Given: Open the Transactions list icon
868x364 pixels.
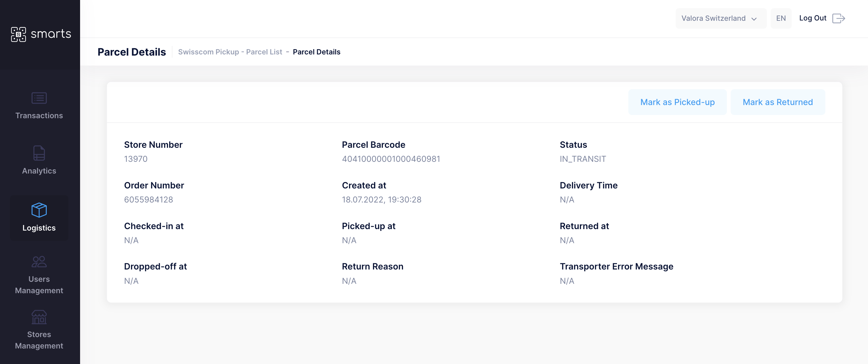Looking at the screenshot, I should [x=39, y=98].
